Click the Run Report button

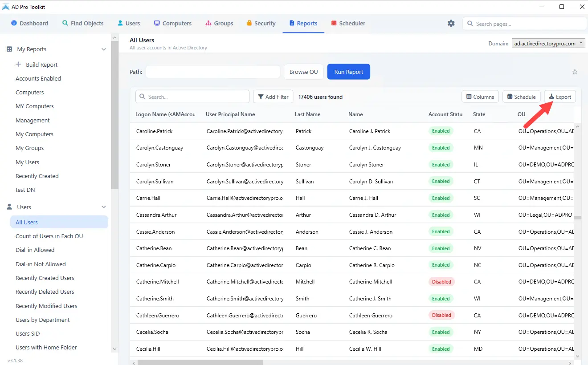coord(349,72)
